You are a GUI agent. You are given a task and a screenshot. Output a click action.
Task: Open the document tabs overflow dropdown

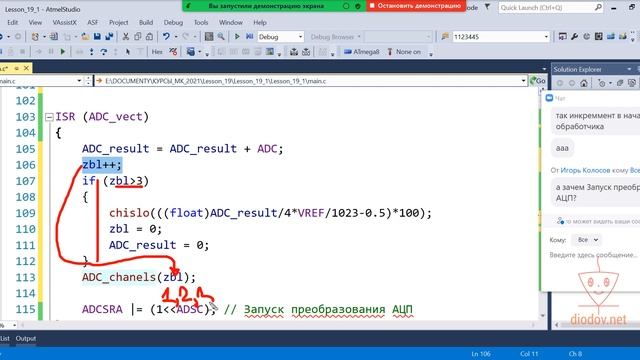coord(544,69)
